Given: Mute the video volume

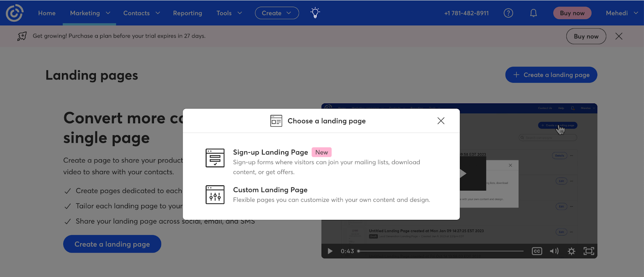Looking at the screenshot, I should pos(554,251).
